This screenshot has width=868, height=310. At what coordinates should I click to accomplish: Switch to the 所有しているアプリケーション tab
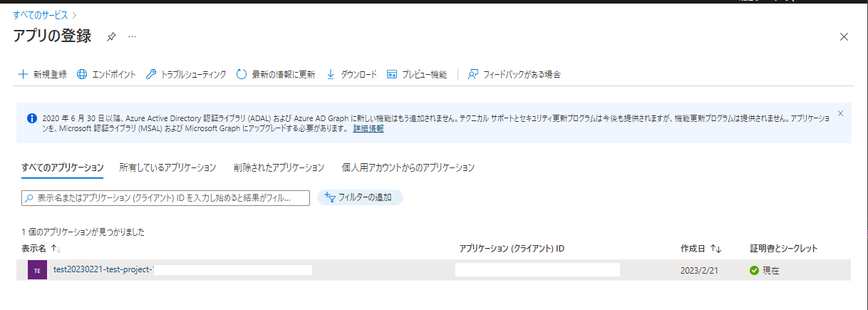[x=167, y=167]
